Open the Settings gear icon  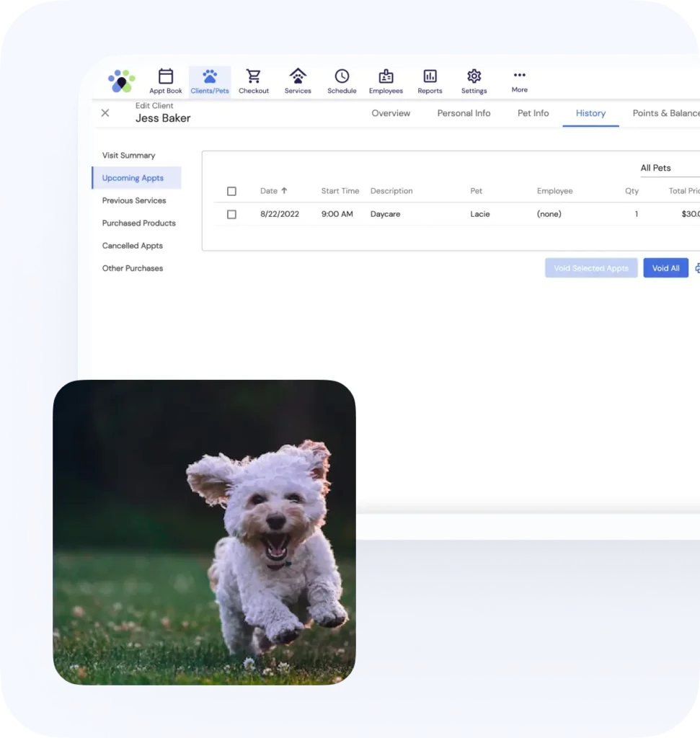coord(474,76)
